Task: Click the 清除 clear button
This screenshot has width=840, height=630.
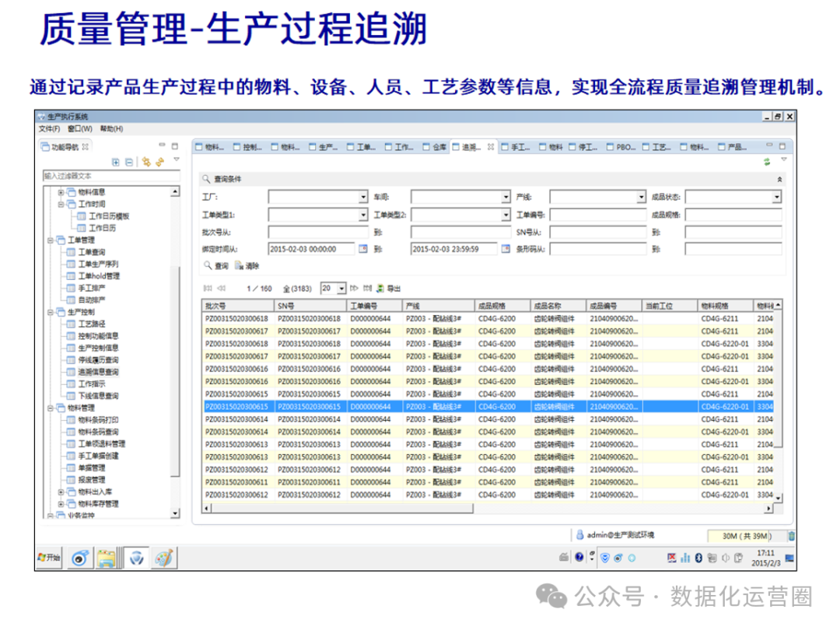Action: [247, 266]
